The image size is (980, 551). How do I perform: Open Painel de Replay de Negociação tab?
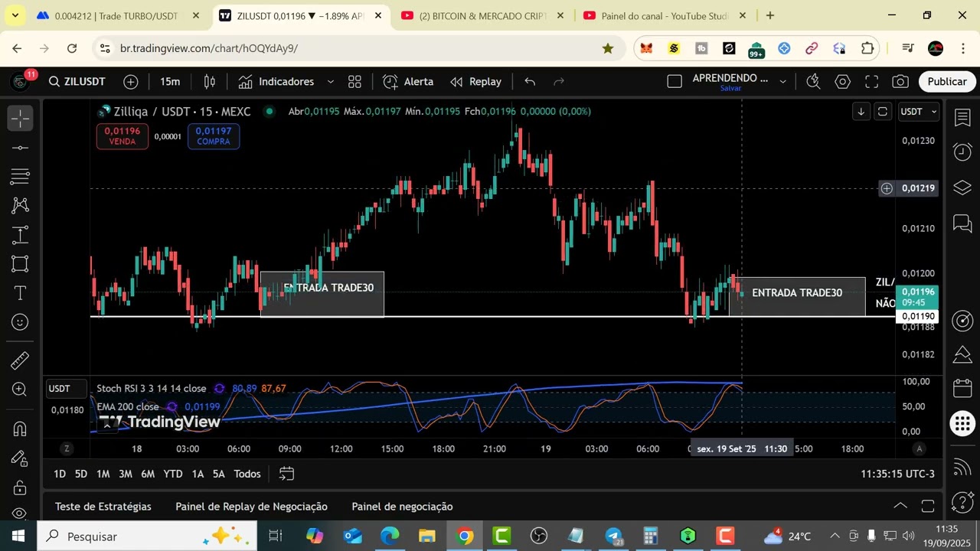tap(251, 507)
